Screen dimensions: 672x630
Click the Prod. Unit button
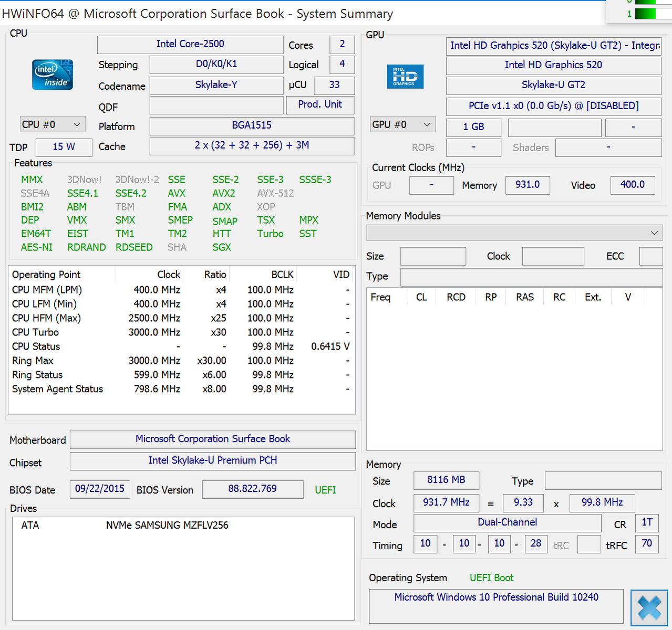point(320,104)
